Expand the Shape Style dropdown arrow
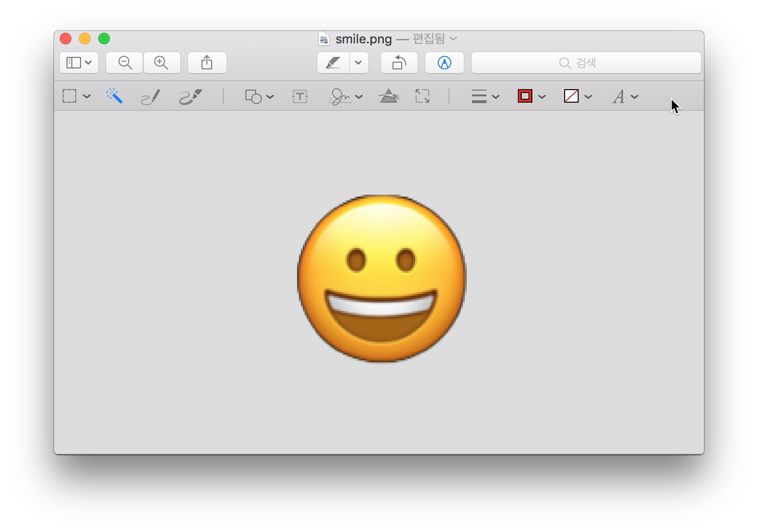 coord(496,97)
